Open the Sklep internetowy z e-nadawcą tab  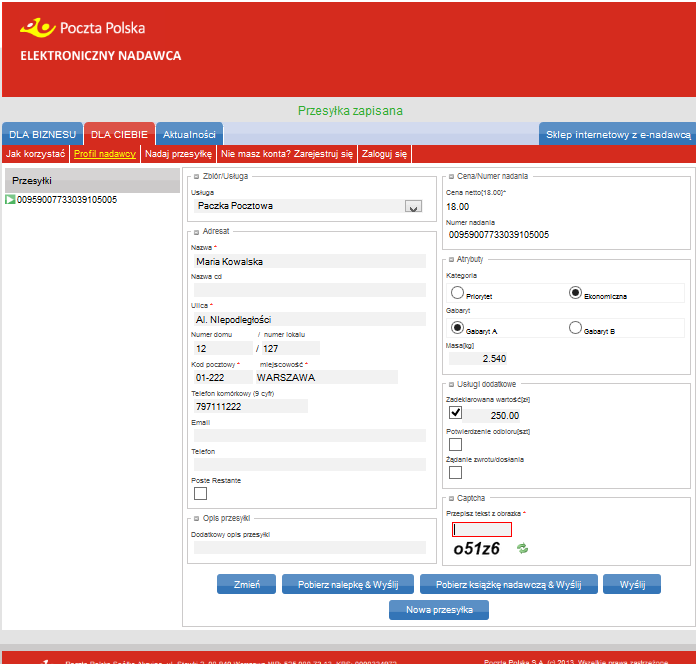pos(618,134)
